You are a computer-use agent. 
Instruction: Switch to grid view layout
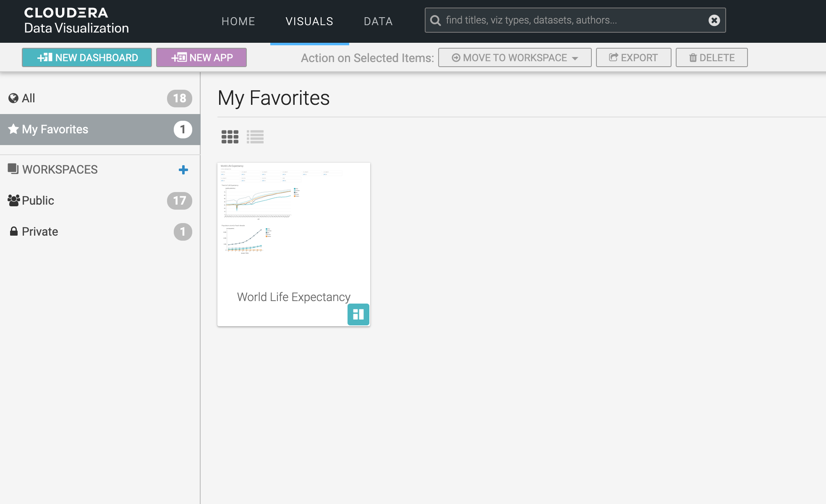[x=230, y=137]
